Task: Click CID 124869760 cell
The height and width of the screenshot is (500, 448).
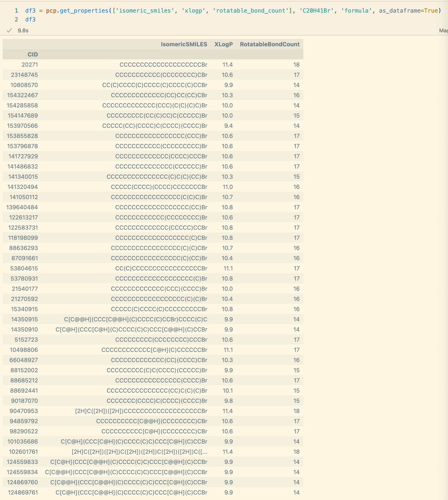Action: (x=22, y=482)
